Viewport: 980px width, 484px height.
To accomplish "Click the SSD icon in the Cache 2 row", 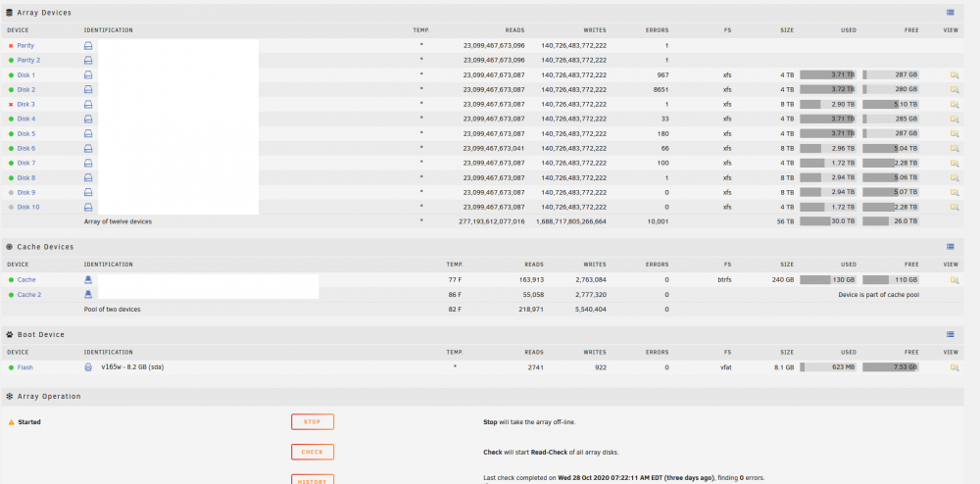I will click(88, 295).
